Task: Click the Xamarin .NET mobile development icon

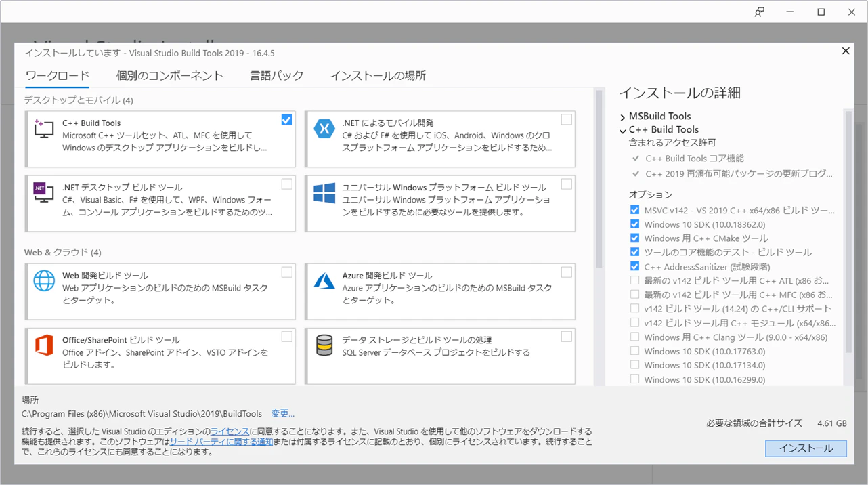Action: (324, 129)
